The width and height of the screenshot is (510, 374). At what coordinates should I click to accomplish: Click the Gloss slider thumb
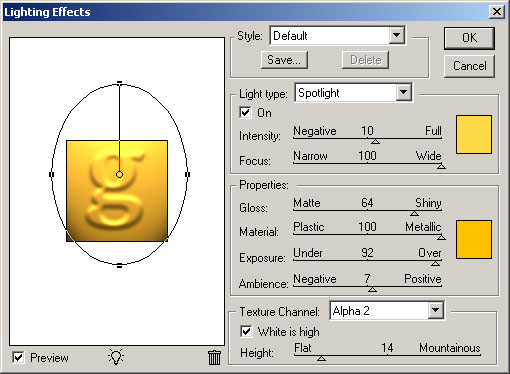(414, 213)
